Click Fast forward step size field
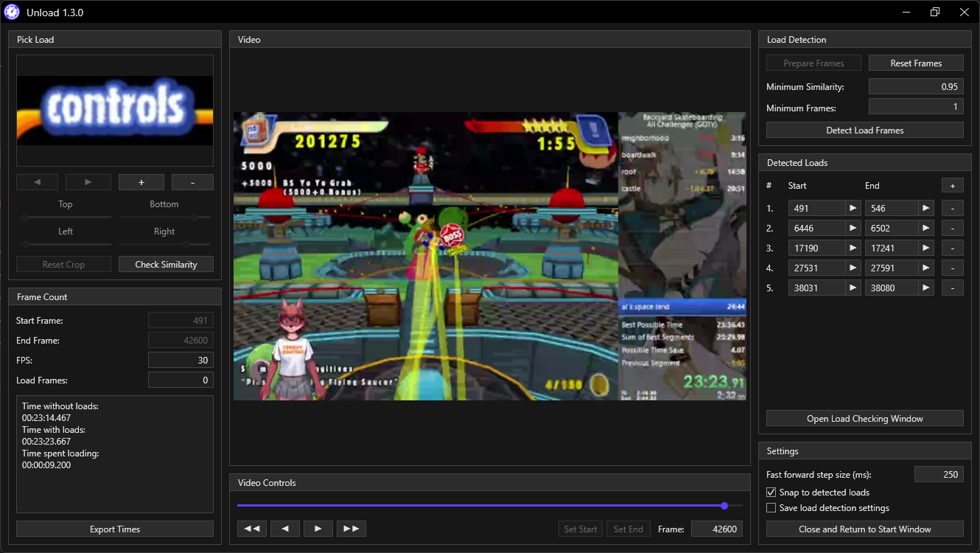This screenshot has width=980, height=553. coord(939,475)
